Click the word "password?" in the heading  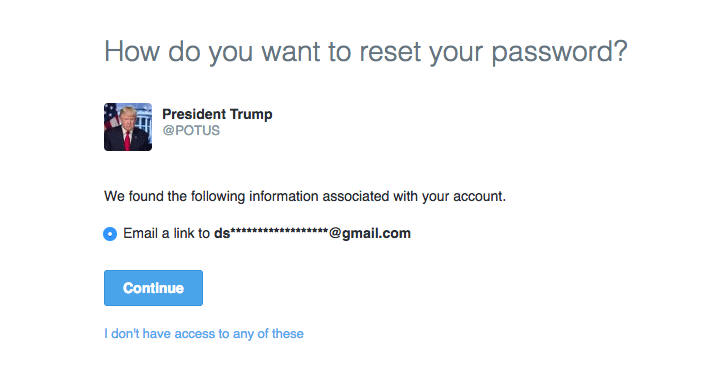(x=559, y=52)
